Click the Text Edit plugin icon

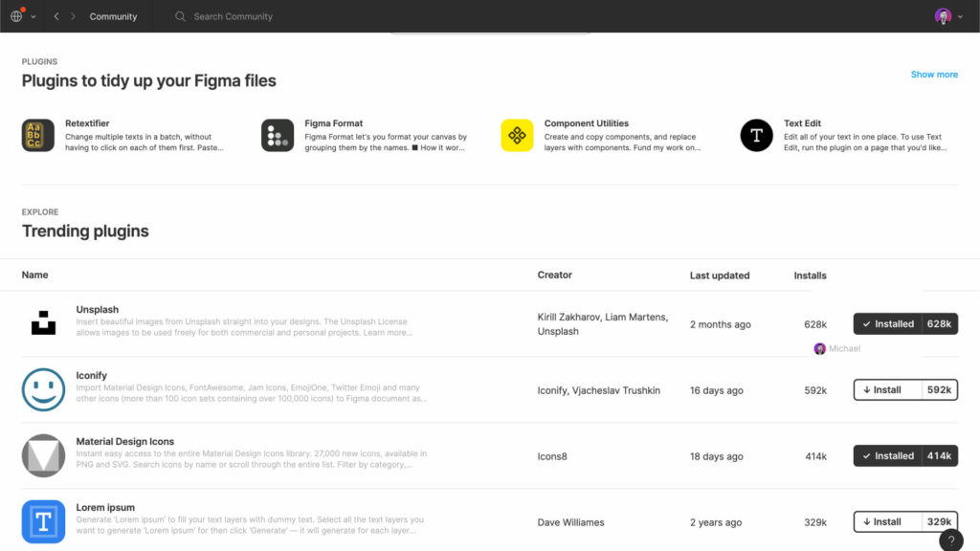(x=756, y=136)
